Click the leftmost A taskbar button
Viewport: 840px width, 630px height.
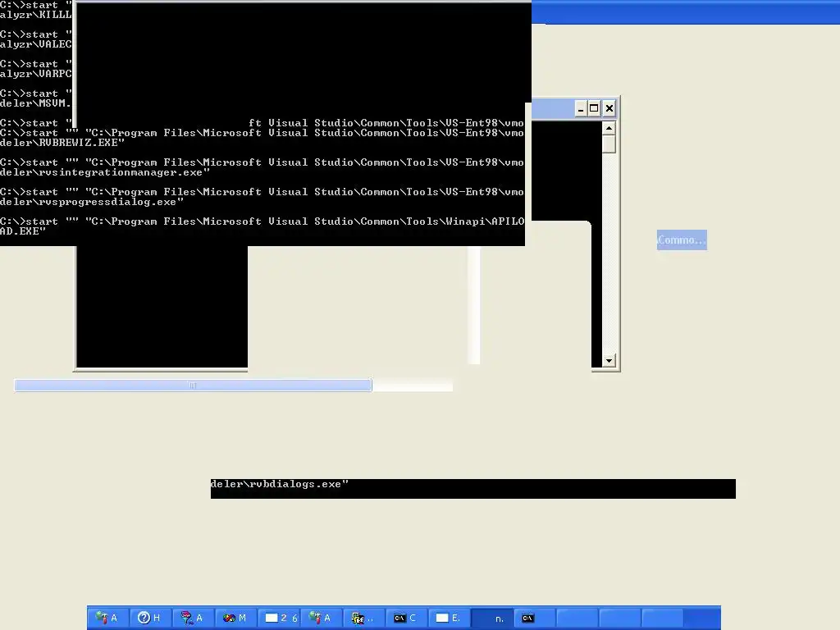point(107,618)
